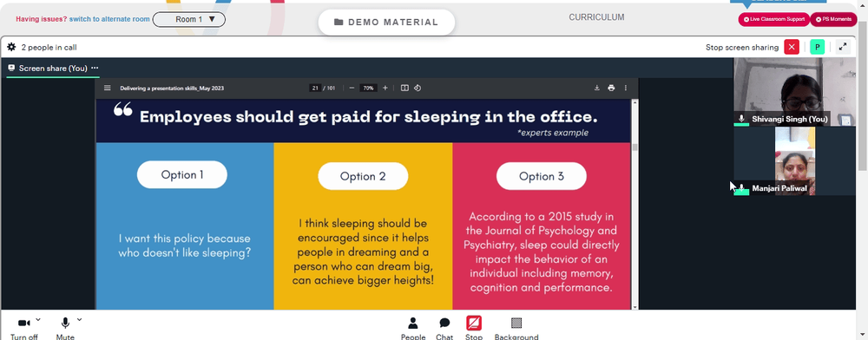Click Manjari Paliwal video thumbnail

pos(795,160)
